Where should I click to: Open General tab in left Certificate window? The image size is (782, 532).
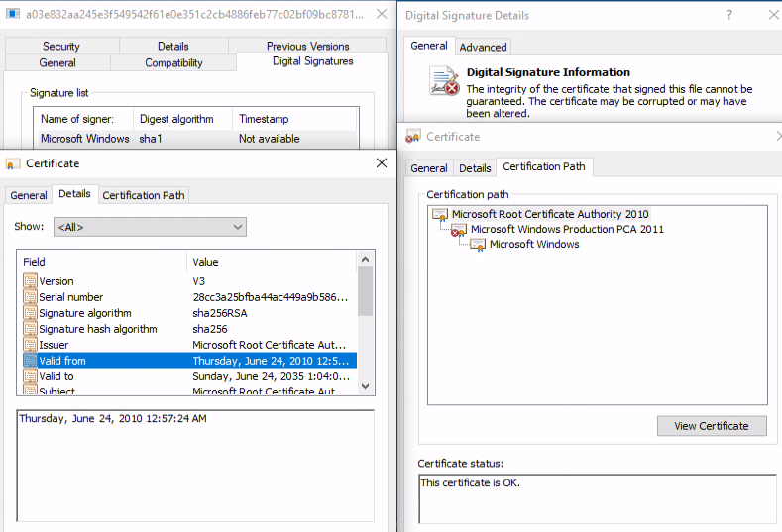(29, 195)
